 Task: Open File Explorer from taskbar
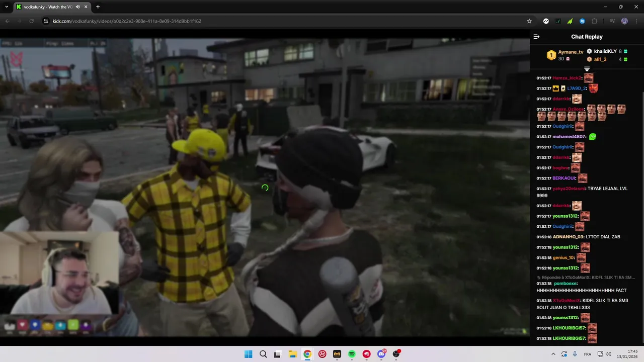coord(292,354)
